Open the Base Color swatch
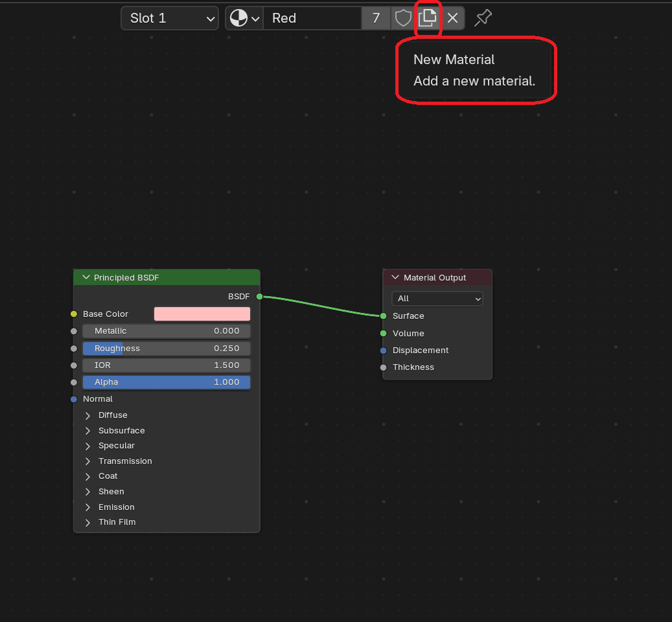Image resolution: width=672 pixels, height=622 pixels. (202, 314)
